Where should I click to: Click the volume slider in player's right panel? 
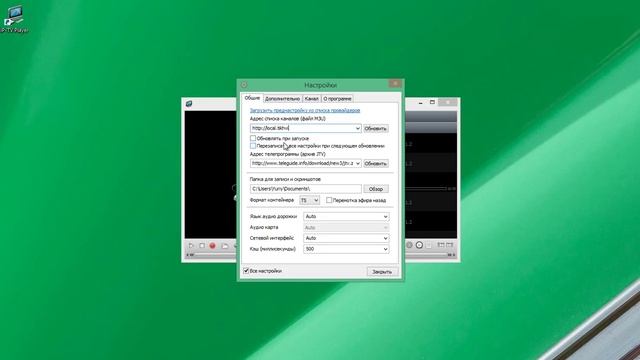click(x=427, y=189)
